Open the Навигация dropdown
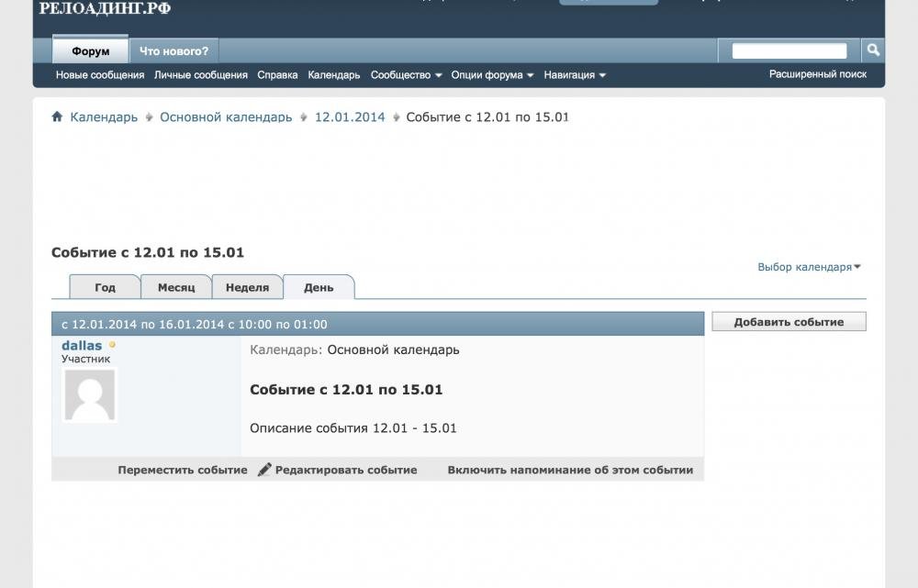Screen dimensions: 918x588 coord(575,75)
